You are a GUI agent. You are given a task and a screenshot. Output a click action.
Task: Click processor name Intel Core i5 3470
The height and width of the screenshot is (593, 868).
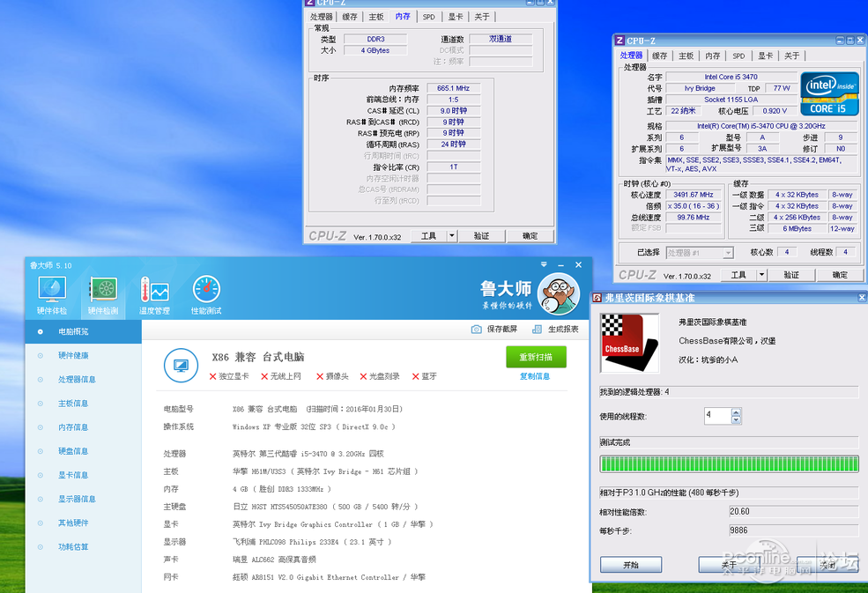731,77
